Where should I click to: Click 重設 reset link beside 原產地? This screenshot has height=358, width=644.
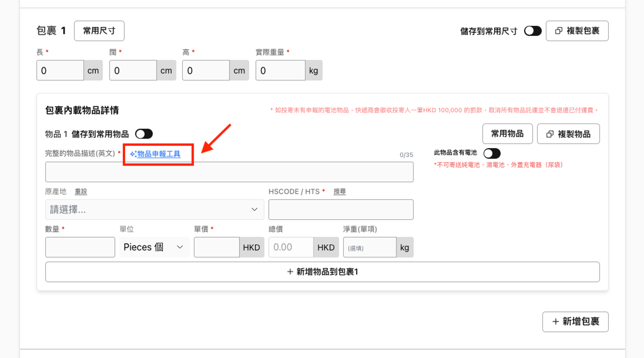point(81,192)
